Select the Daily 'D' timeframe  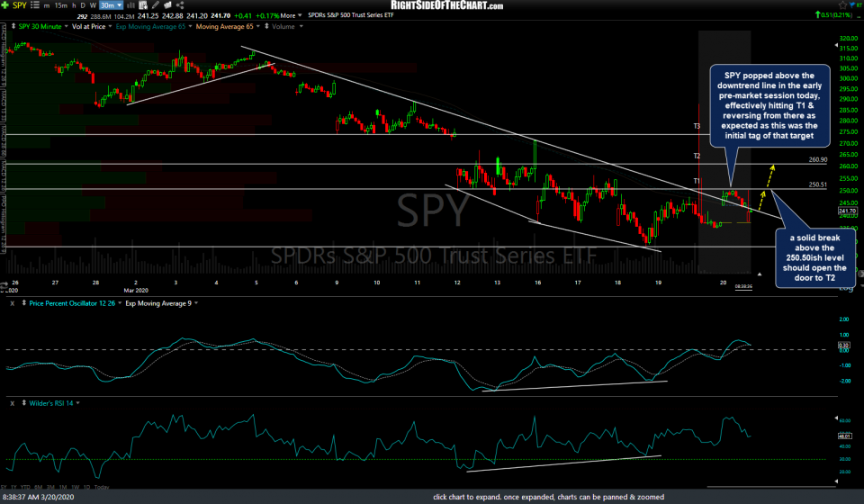tap(83, 5)
